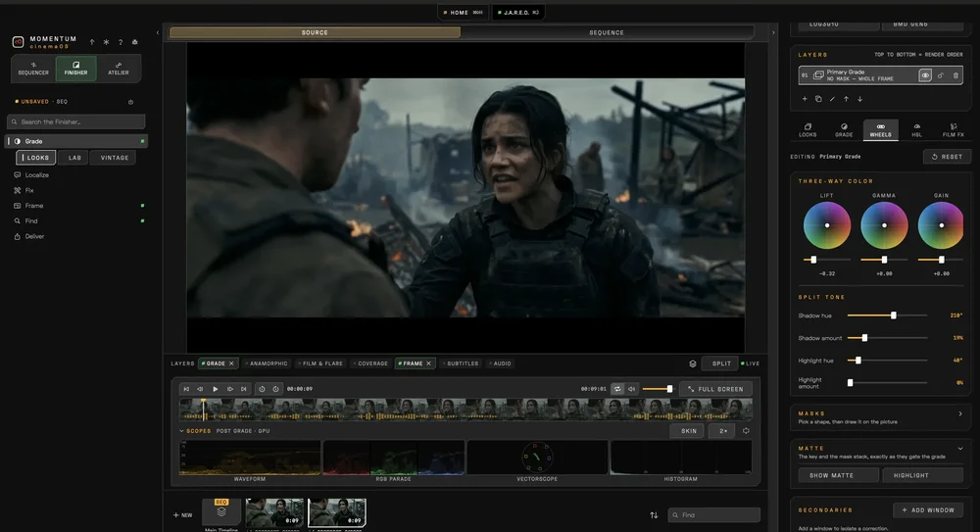Click the Lift color wheel
This screenshot has height=532, width=980.
click(827, 225)
